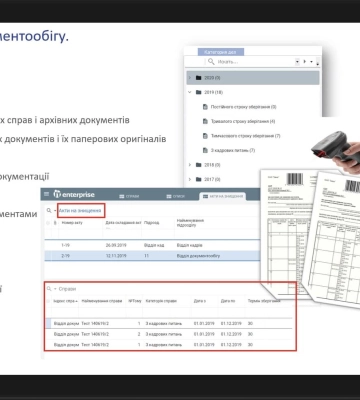Focus the Искать search field

[x=255, y=62]
